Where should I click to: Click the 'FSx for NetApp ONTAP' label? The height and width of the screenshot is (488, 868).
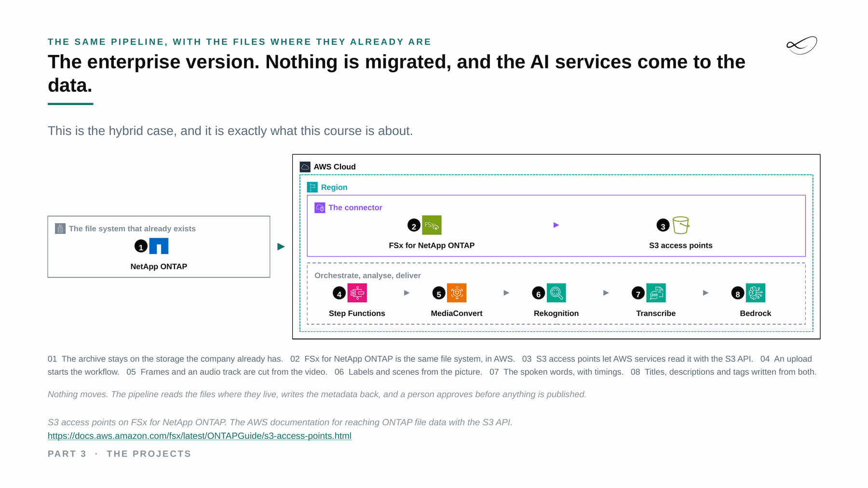(x=432, y=245)
